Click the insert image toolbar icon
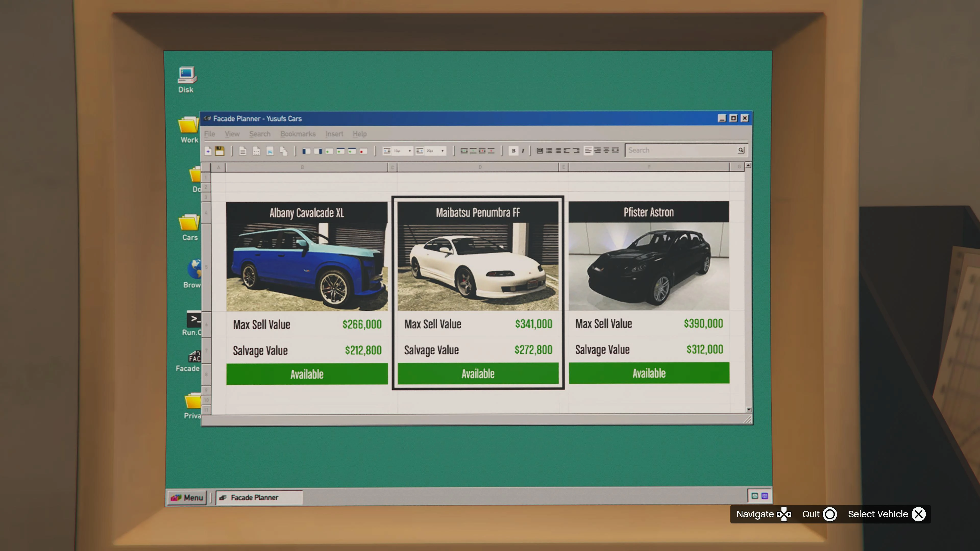The height and width of the screenshot is (551, 980). coord(270,151)
